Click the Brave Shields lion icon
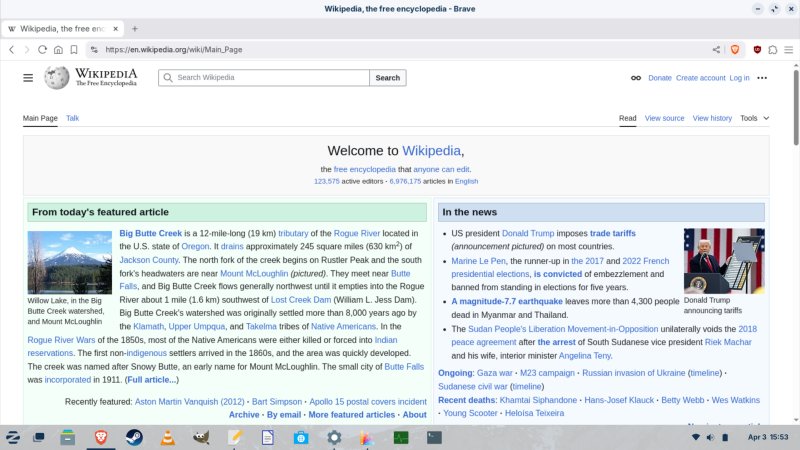 [734, 49]
